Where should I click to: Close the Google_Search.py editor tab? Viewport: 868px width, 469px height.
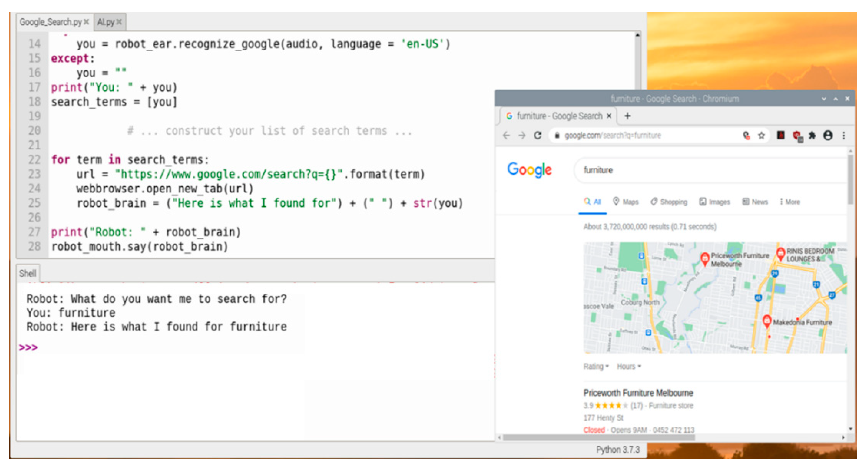coord(86,22)
